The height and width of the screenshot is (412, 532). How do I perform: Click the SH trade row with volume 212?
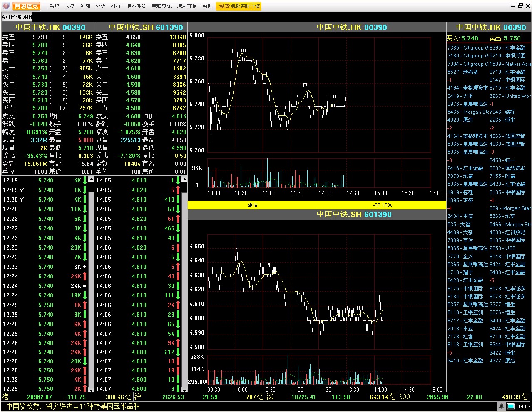coord(138,352)
